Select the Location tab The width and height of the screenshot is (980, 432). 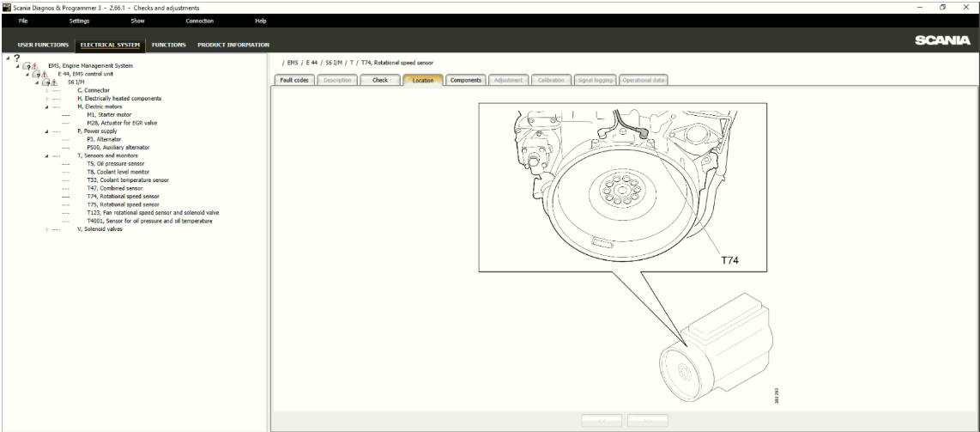coord(423,80)
